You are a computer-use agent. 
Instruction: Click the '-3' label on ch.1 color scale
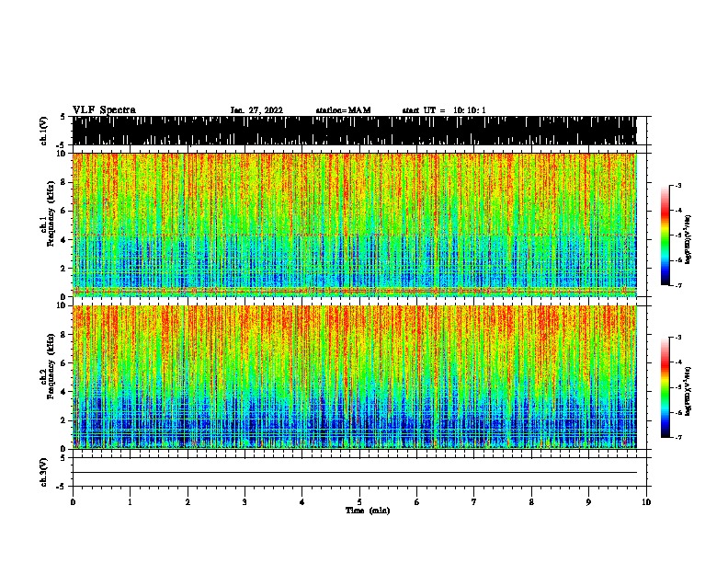[x=678, y=185]
